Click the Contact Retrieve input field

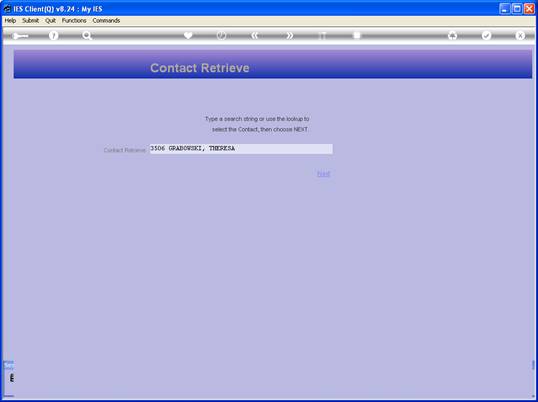pos(241,149)
